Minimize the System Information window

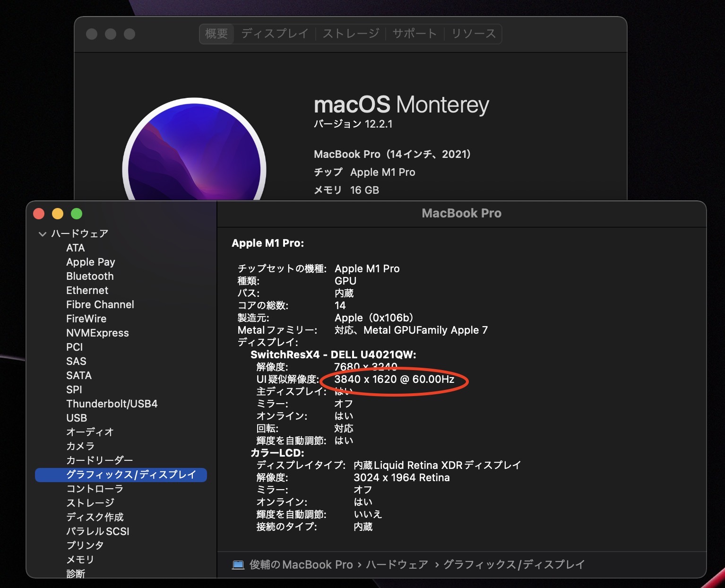tap(58, 214)
